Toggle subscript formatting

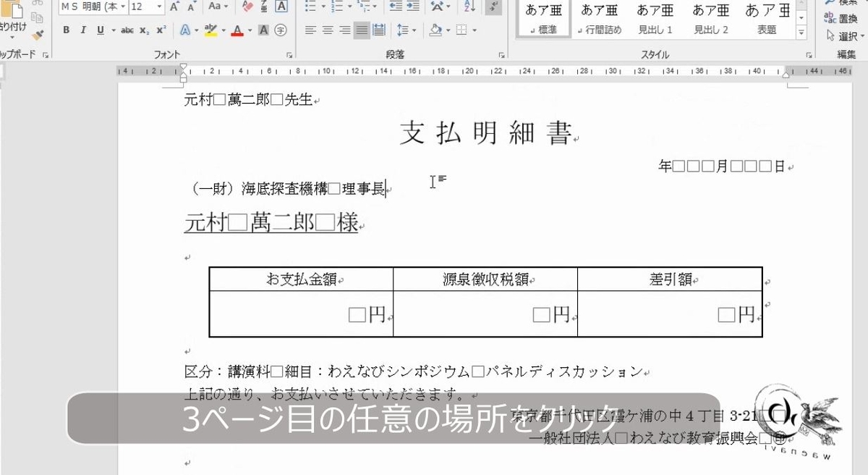point(145,30)
